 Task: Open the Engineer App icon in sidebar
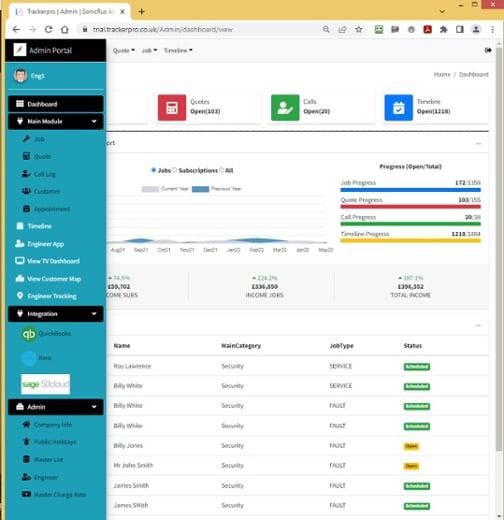pyautogui.click(x=20, y=244)
